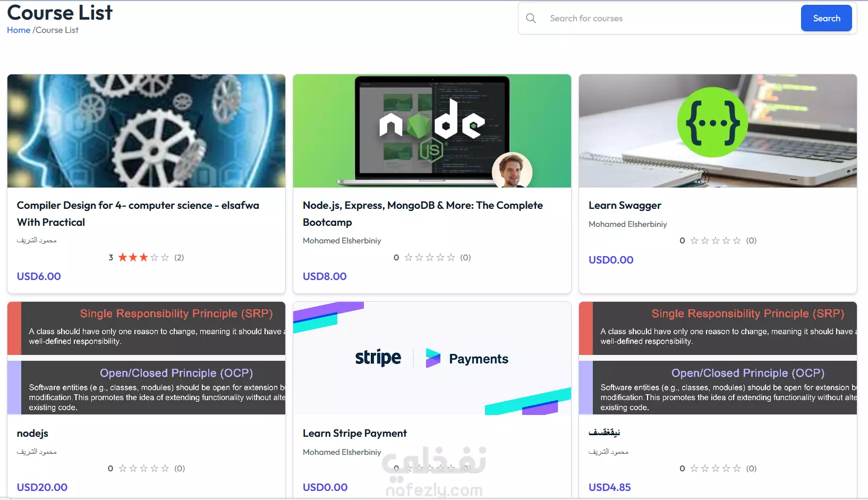The width and height of the screenshot is (868, 500).
Task: Focus the Search for courses field
Action: (671, 18)
